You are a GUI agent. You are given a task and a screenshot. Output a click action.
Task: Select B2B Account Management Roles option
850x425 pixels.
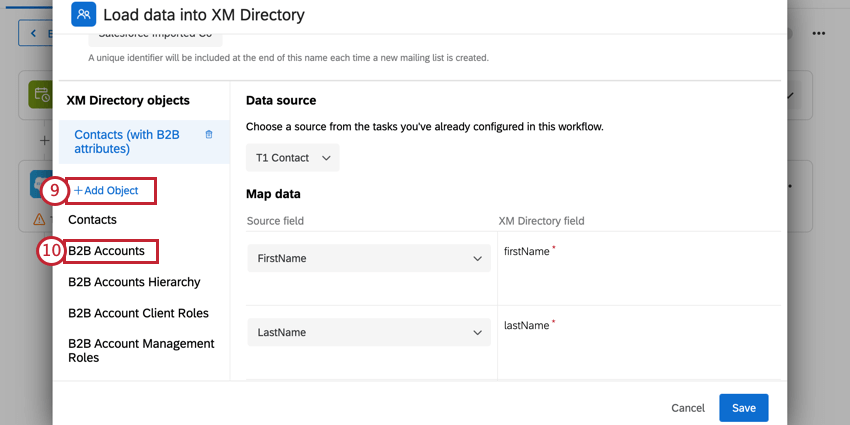(x=141, y=351)
